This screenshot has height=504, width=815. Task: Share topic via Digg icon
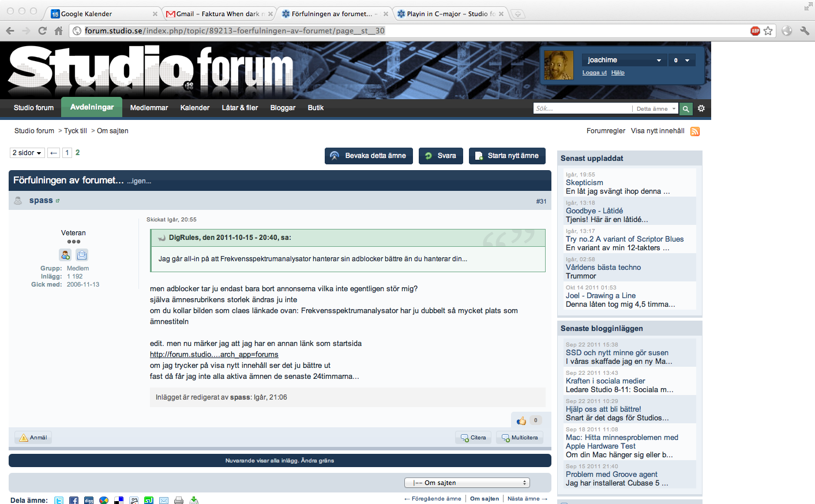coord(89,500)
